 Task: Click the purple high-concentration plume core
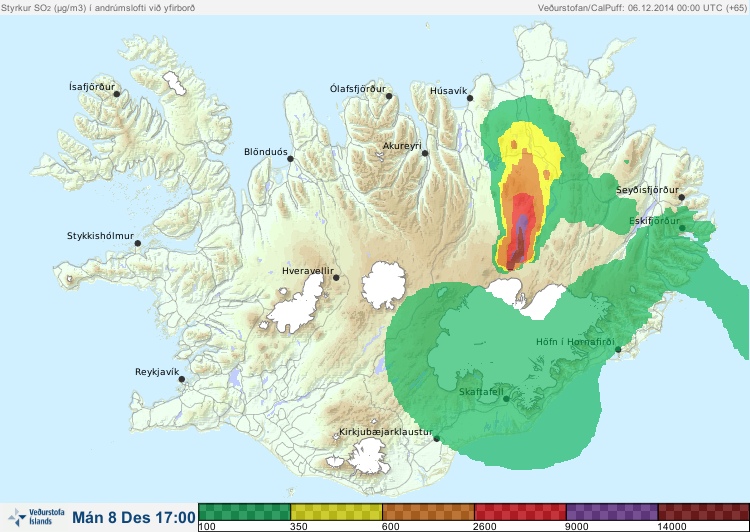(522, 226)
